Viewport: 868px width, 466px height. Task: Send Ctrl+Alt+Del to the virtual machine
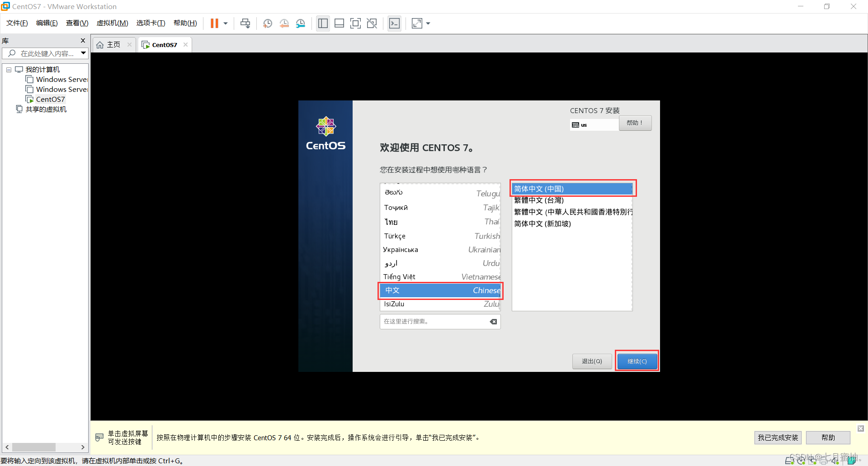tap(245, 23)
